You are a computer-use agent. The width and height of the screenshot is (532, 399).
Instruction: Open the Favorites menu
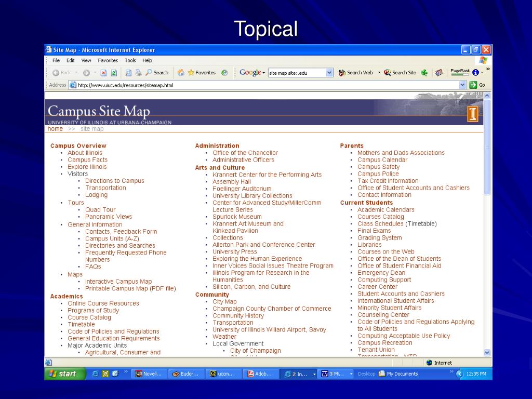108,60
